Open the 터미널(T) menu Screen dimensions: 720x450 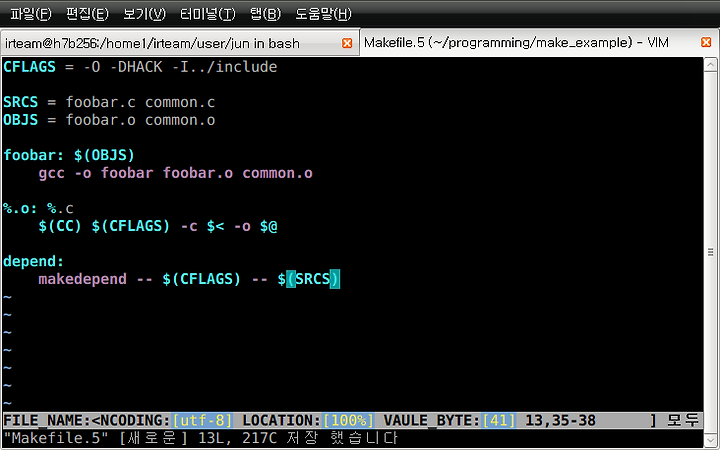[208, 14]
